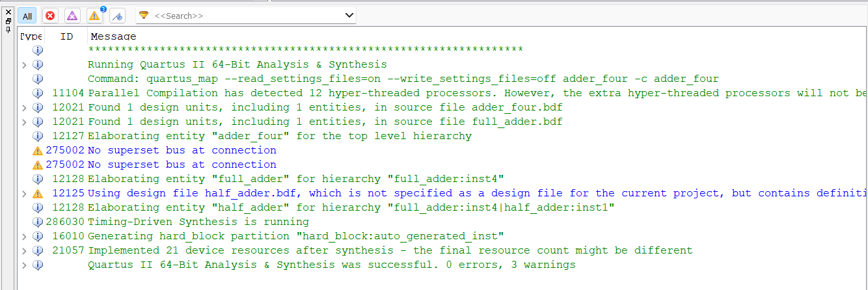This screenshot has width=868, height=290.
Task: Click the info icon for message 12127
Action: 38,136
